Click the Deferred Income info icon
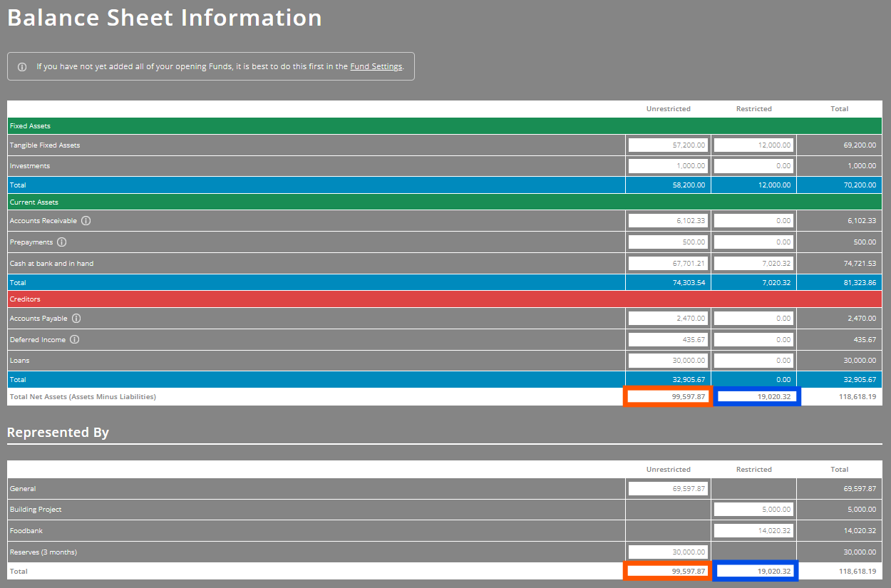 pyautogui.click(x=75, y=340)
